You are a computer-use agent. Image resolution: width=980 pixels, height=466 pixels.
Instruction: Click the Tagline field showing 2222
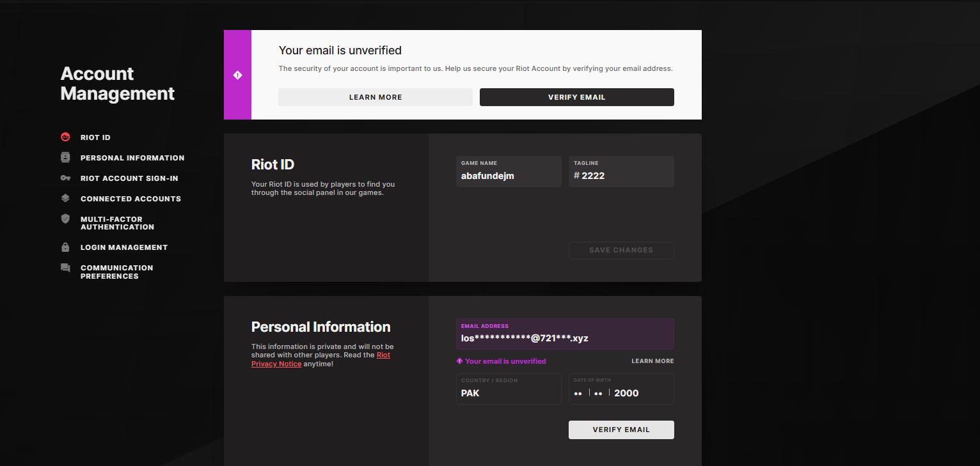click(621, 171)
